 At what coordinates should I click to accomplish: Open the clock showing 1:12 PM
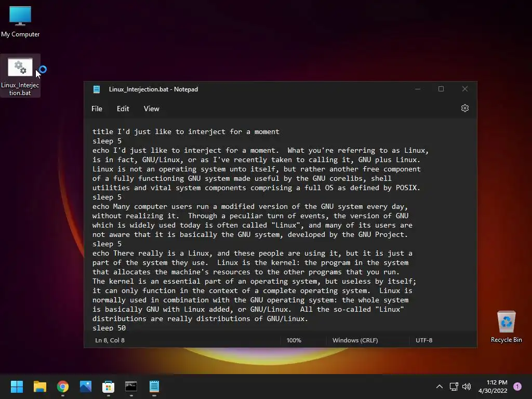point(493,387)
